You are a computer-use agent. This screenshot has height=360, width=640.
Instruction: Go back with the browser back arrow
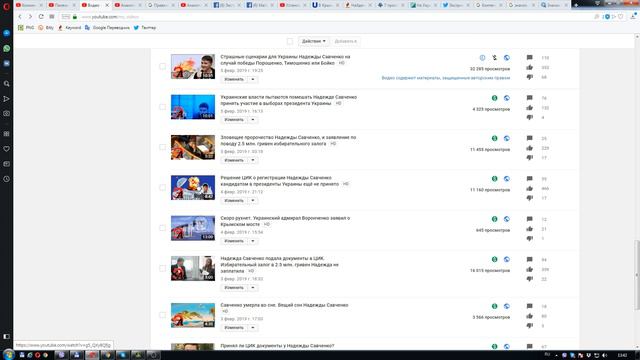(x=20, y=17)
